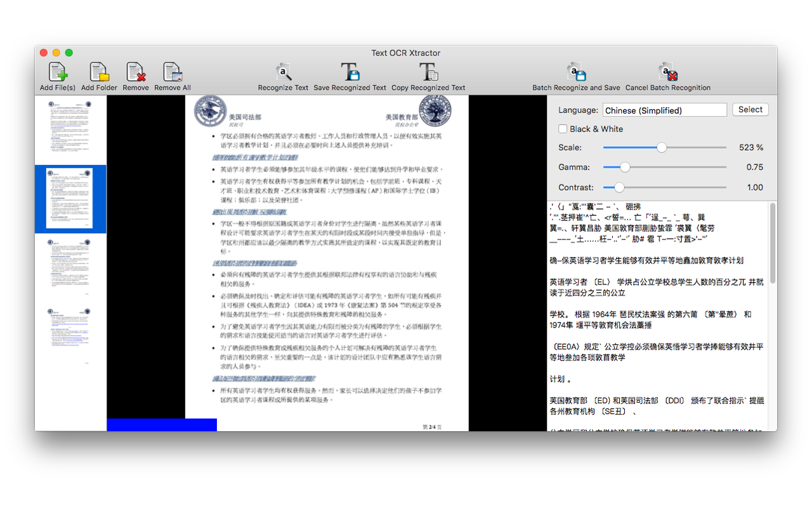This screenshot has width=812, height=508.
Task: Click Cancel Batch Recognition icon
Action: tap(668, 72)
